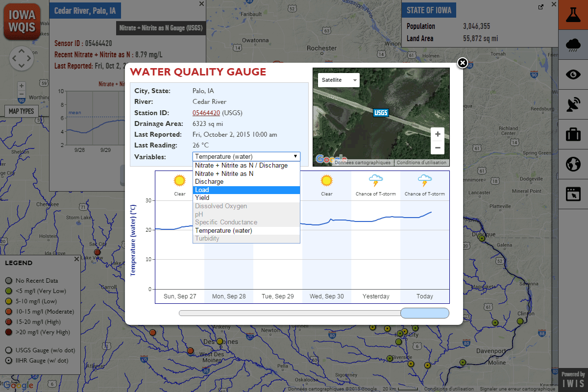Screen dimensions: 588x392
Task: Click the eye visibility sidebar icon
Action: coord(573,74)
